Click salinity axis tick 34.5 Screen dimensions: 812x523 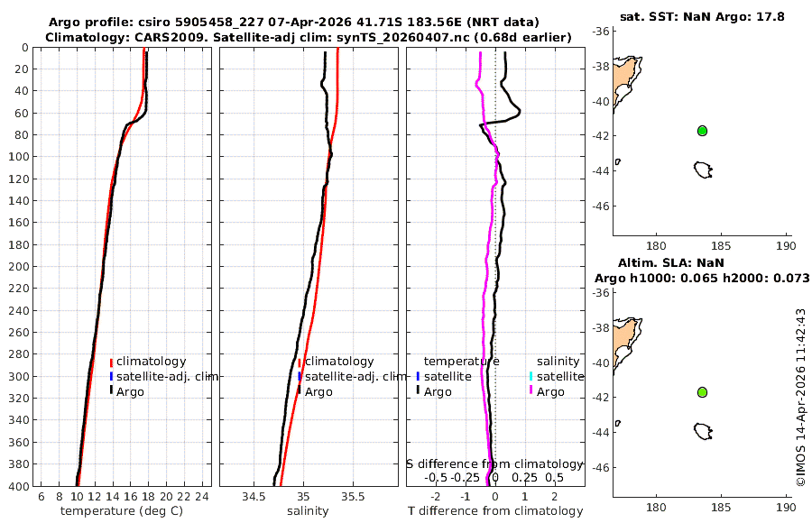pyautogui.click(x=254, y=497)
